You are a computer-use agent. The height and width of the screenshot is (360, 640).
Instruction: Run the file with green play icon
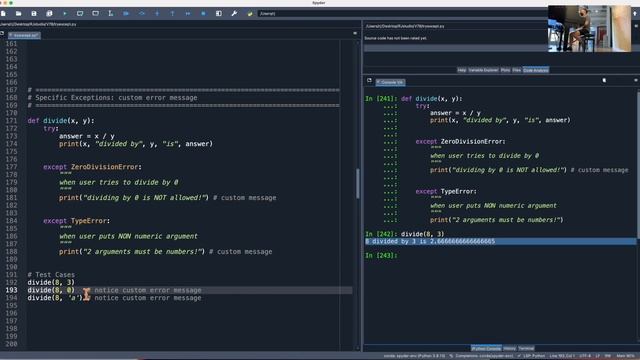tap(64, 13)
